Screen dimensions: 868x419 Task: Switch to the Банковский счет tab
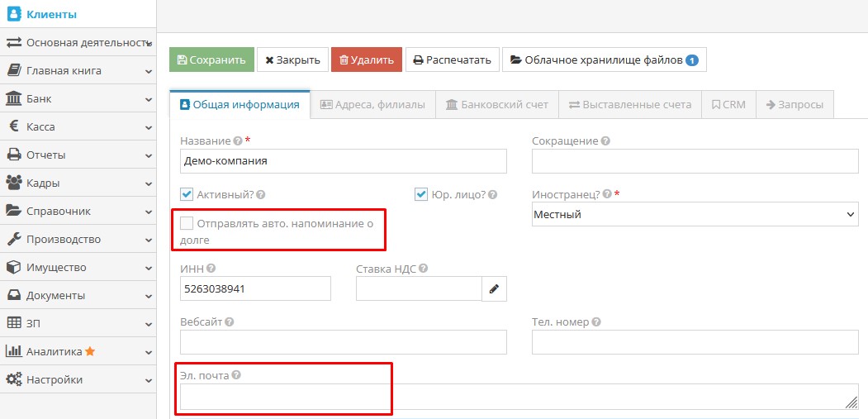pyautogui.click(x=496, y=105)
